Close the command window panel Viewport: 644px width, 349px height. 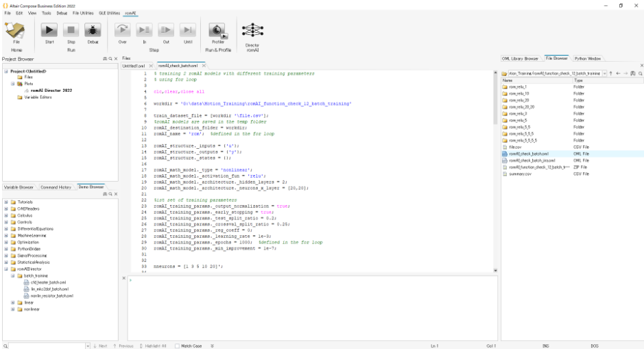pos(124,278)
